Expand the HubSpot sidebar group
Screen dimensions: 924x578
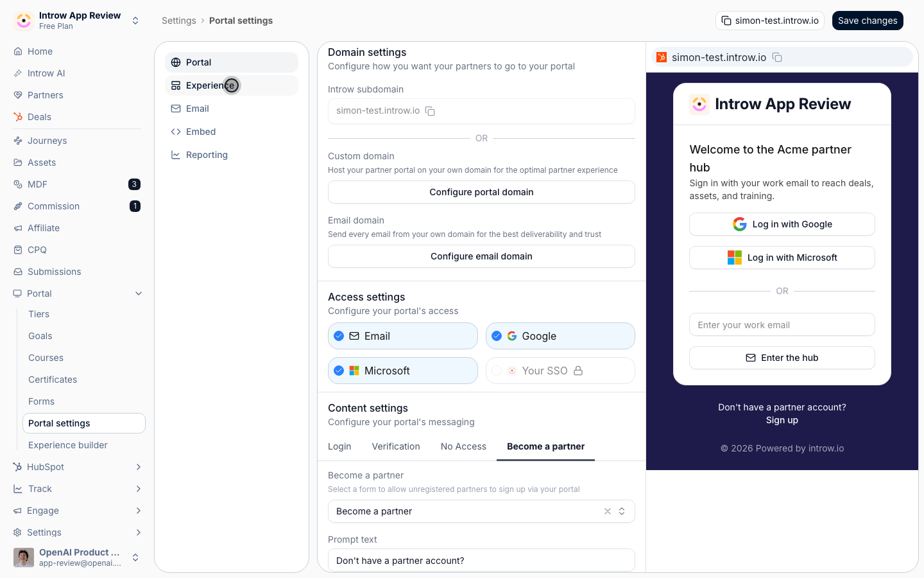point(139,467)
